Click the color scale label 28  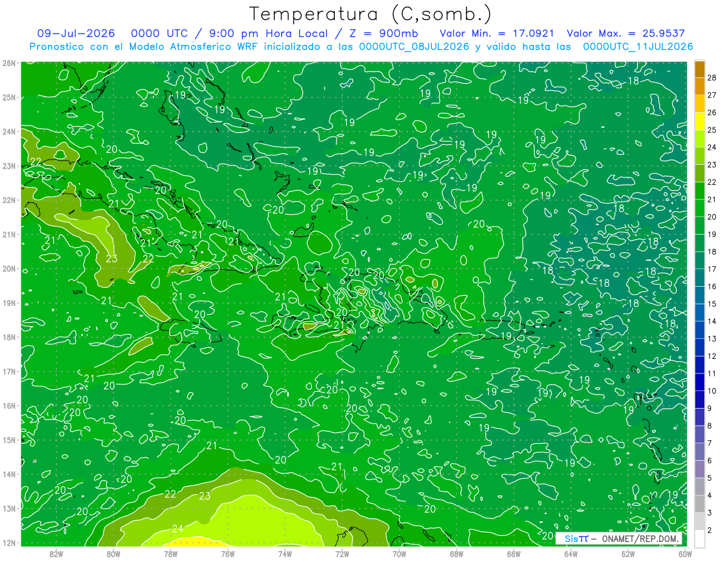pyautogui.click(x=712, y=77)
